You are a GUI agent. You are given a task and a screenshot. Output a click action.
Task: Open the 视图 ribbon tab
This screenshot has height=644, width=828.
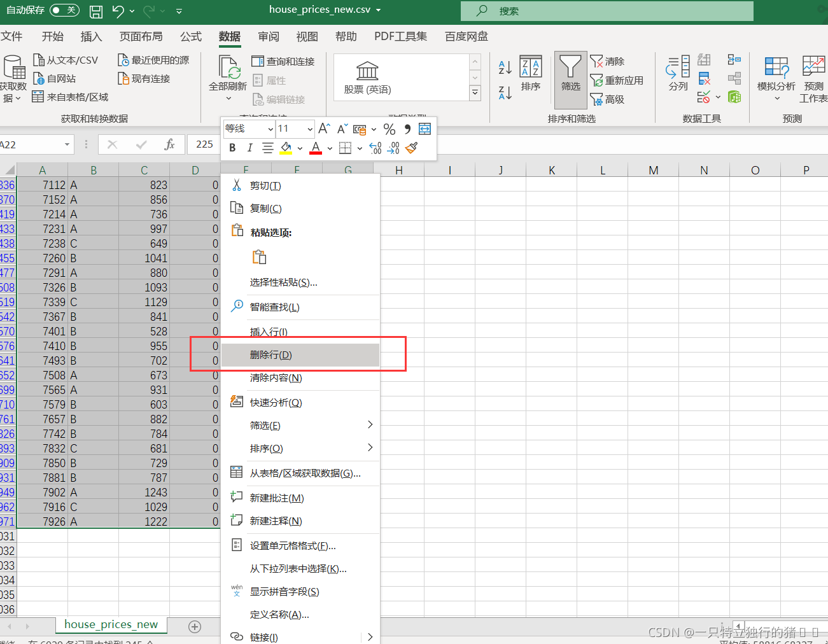[307, 36]
